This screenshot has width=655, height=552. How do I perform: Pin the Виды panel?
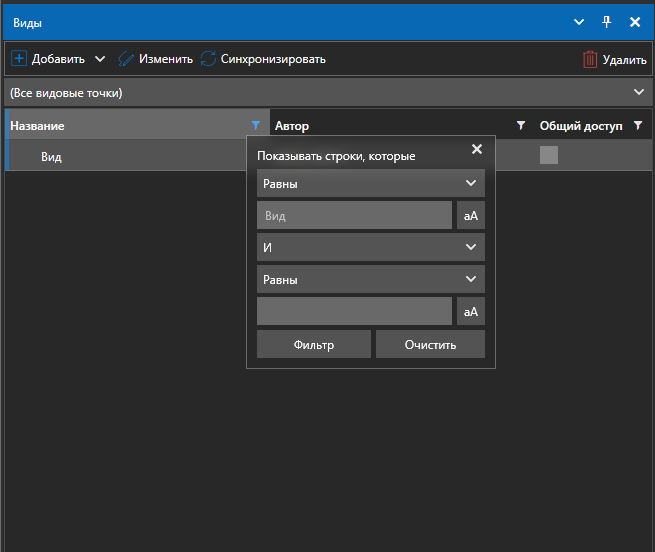click(606, 21)
